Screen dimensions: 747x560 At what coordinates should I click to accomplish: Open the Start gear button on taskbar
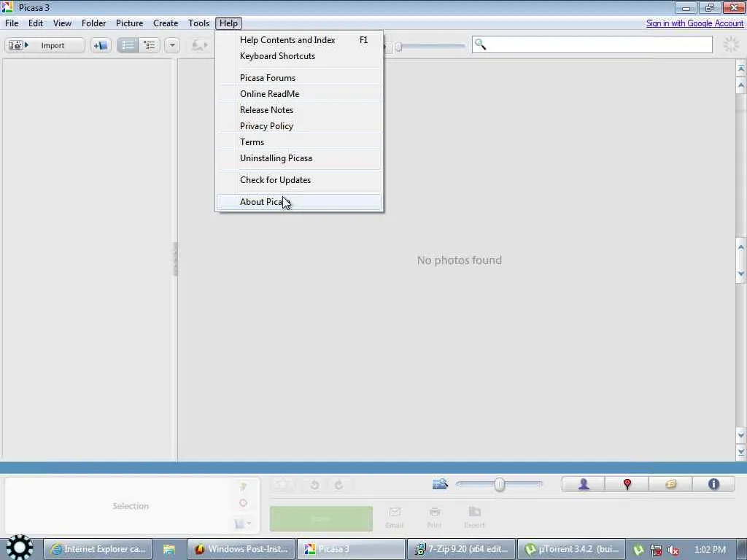(19, 548)
